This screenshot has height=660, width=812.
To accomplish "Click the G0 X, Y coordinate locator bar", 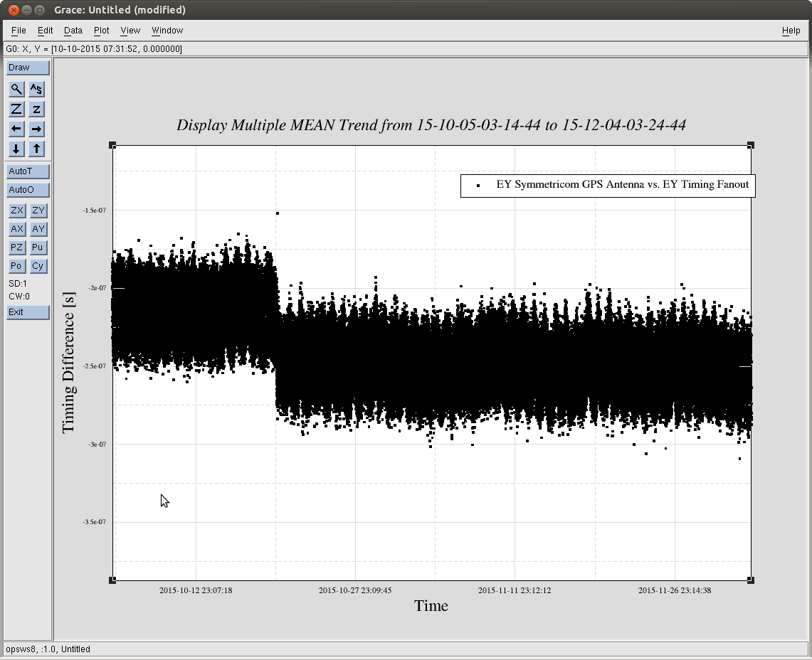I will 406,49.
